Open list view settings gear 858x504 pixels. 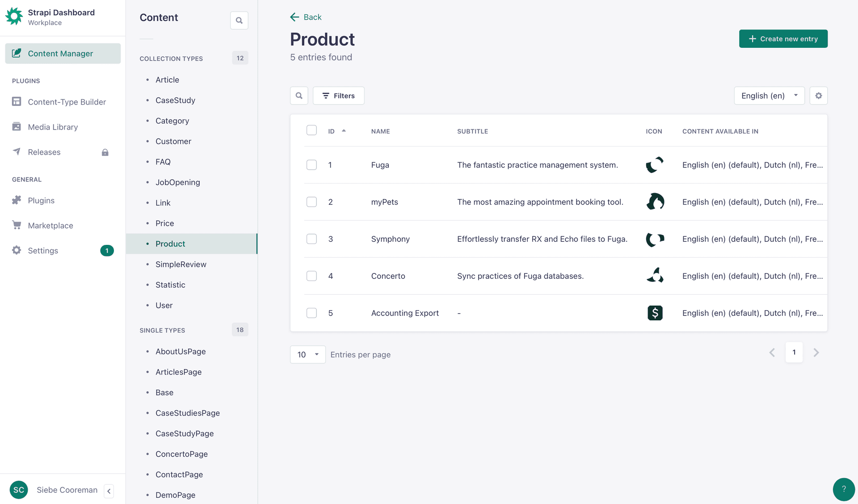pos(818,96)
